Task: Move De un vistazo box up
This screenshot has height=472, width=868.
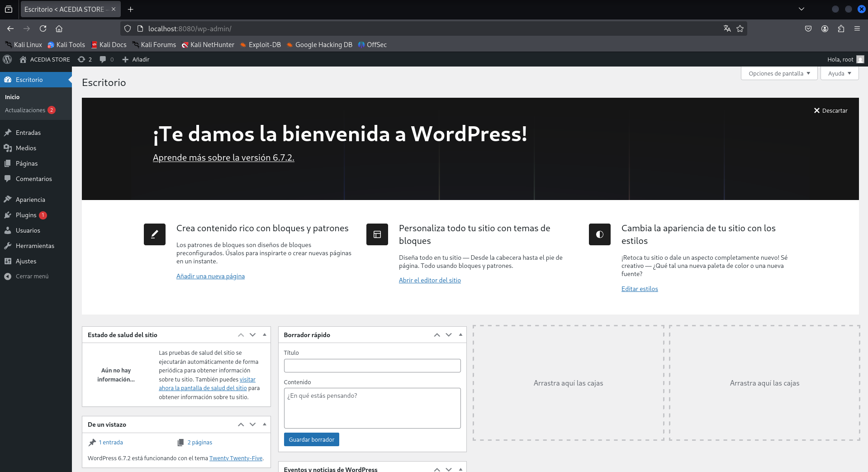Action: click(241, 424)
